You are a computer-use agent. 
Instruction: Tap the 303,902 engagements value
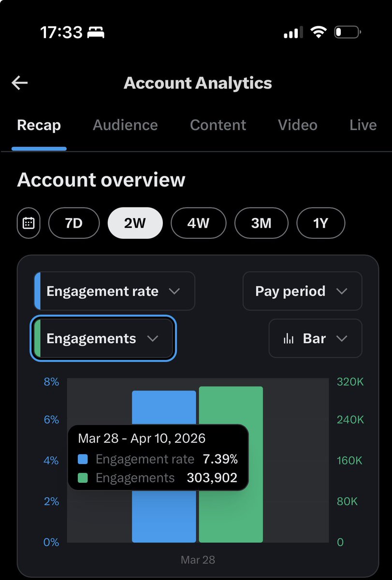pyautogui.click(x=212, y=478)
